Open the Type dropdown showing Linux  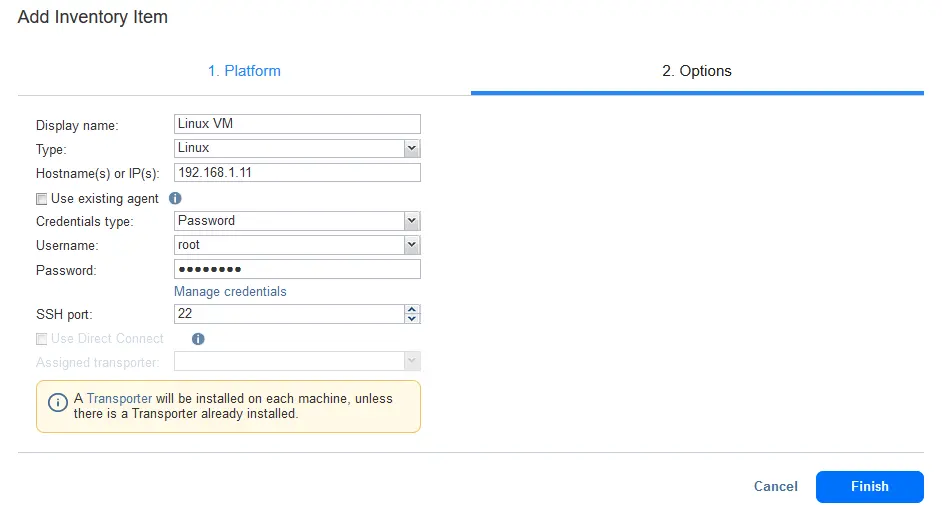(411, 148)
